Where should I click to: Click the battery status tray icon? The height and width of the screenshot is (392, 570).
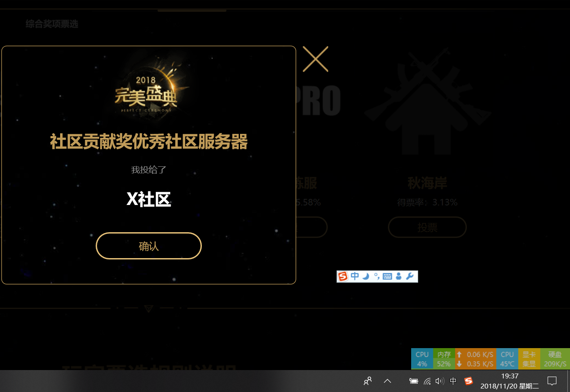(413, 381)
